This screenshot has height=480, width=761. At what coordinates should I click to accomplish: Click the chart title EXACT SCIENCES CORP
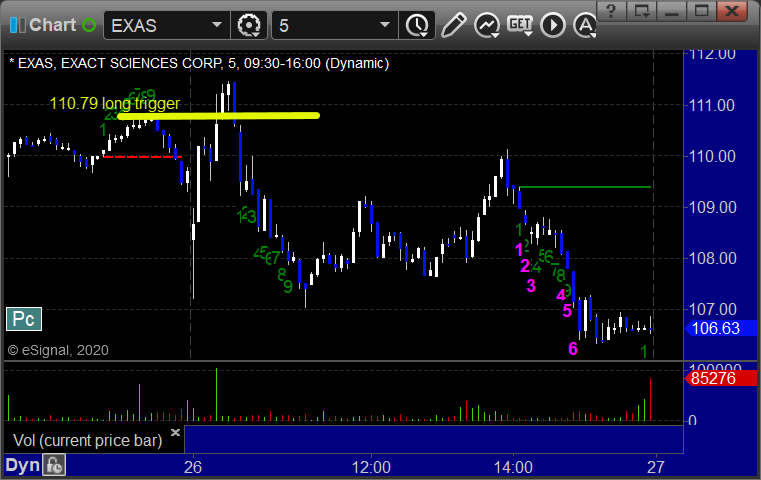tap(142, 64)
